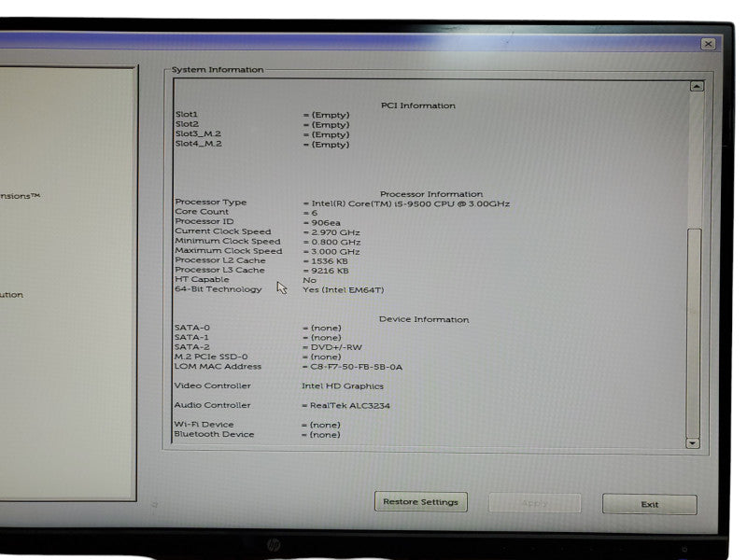The width and height of the screenshot is (747, 560).
Task: Click the Processor Information heading
Action: point(431,194)
